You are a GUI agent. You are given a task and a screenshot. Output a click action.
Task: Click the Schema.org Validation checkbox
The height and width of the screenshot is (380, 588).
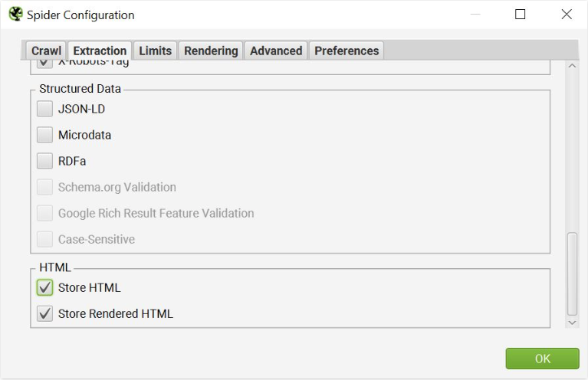click(45, 187)
